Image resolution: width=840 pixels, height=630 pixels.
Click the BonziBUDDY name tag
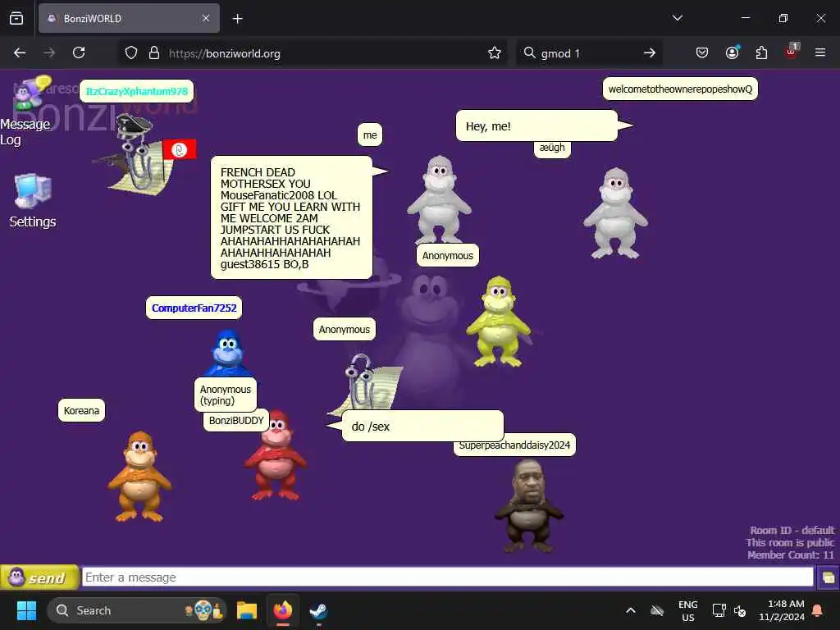click(236, 421)
